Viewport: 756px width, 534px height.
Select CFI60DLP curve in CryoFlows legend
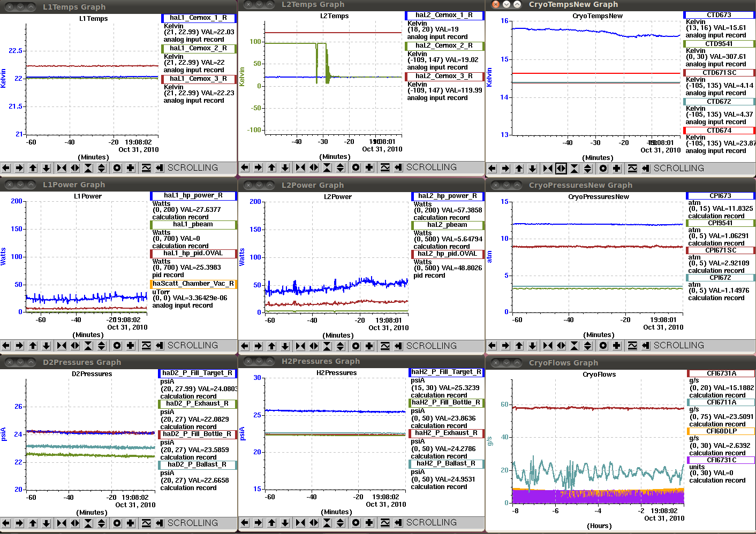coord(721,431)
